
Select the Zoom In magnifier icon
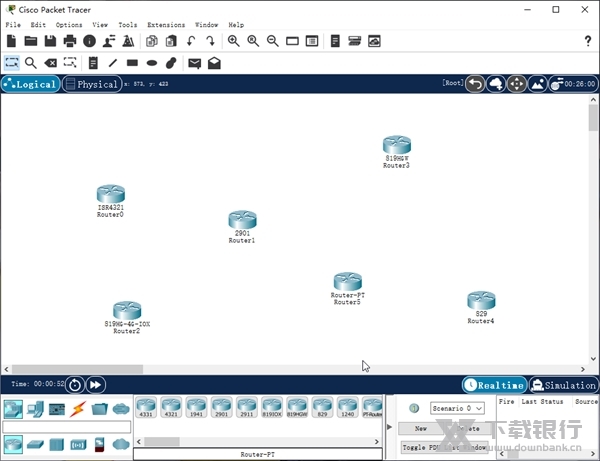click(x=233, y=41)
